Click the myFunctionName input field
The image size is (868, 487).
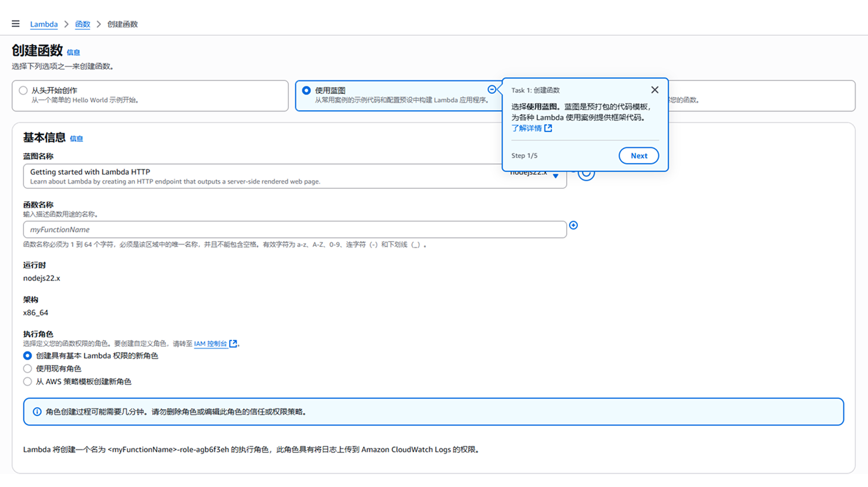tap(294, 229)
